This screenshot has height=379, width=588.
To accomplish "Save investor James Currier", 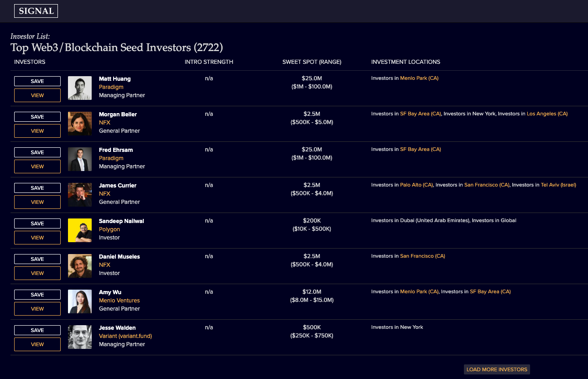I will pyautogui.click(x=37, y=188).
